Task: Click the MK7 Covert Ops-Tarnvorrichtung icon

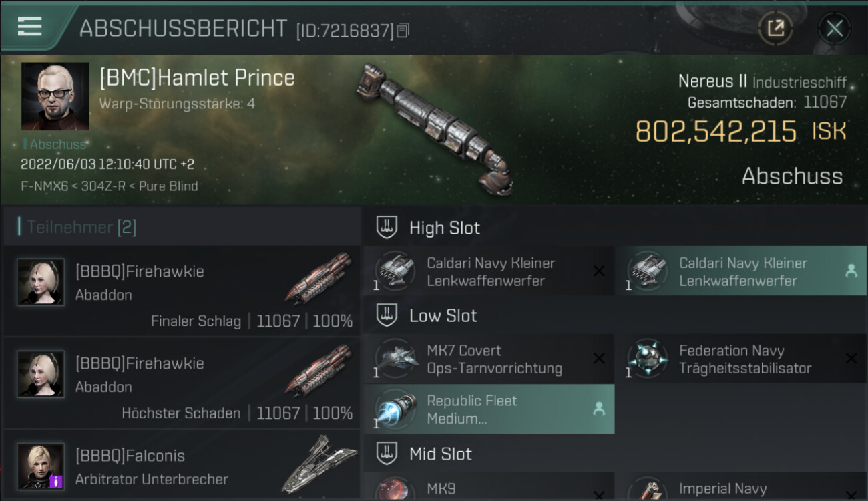Action: coord(395,359)
